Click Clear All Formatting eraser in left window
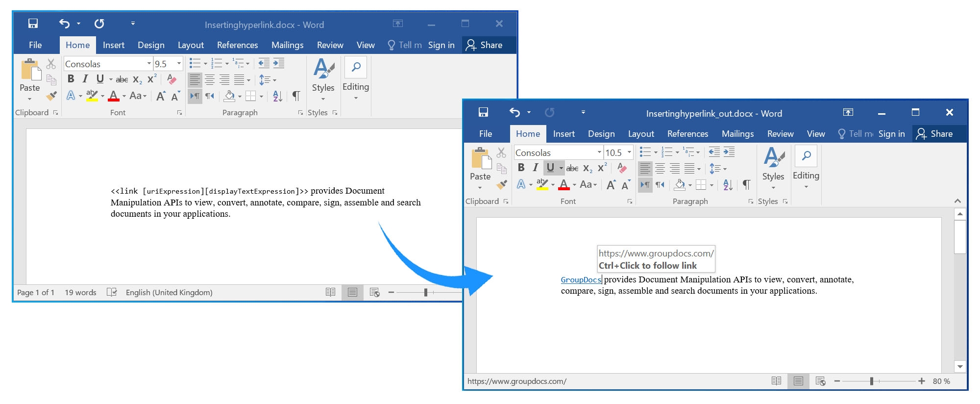The width and height of the screenshot is (980, 404). [x=171, y=79]
